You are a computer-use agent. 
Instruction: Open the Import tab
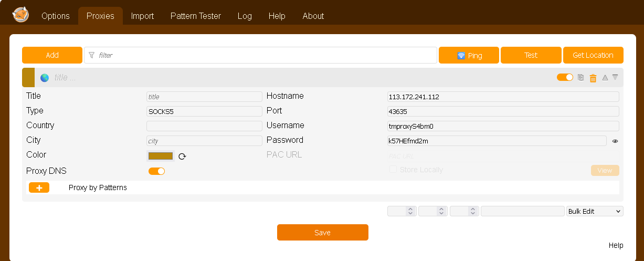(142, 16)
